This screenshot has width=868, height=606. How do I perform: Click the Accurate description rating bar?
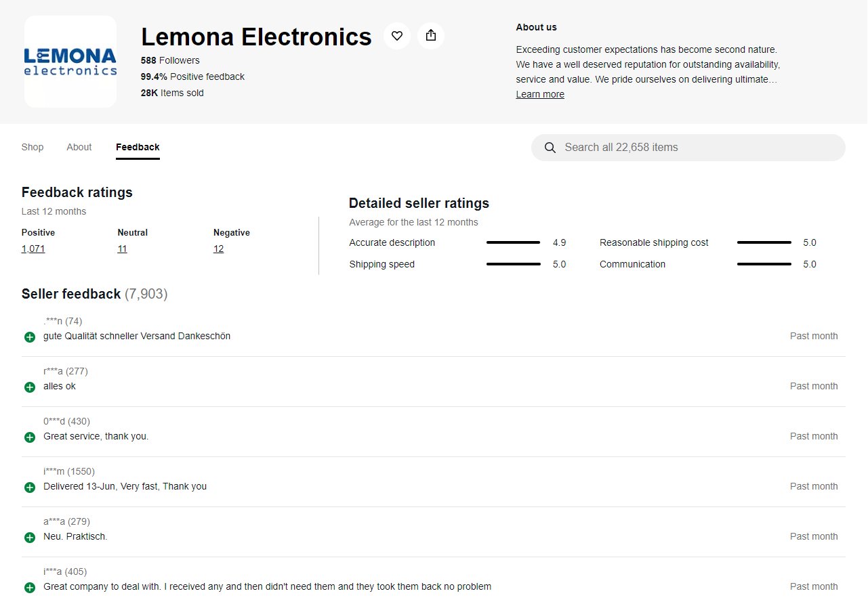(x=514, y=242)
